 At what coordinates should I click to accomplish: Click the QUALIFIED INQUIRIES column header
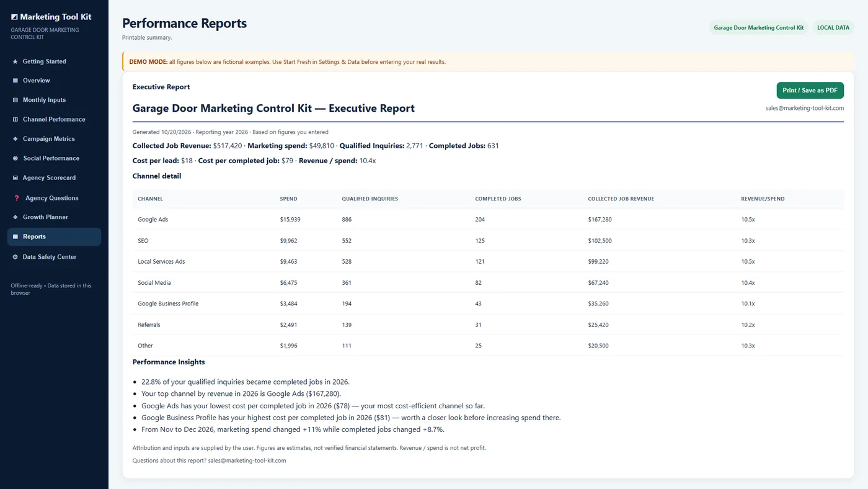tap(370, 199)
